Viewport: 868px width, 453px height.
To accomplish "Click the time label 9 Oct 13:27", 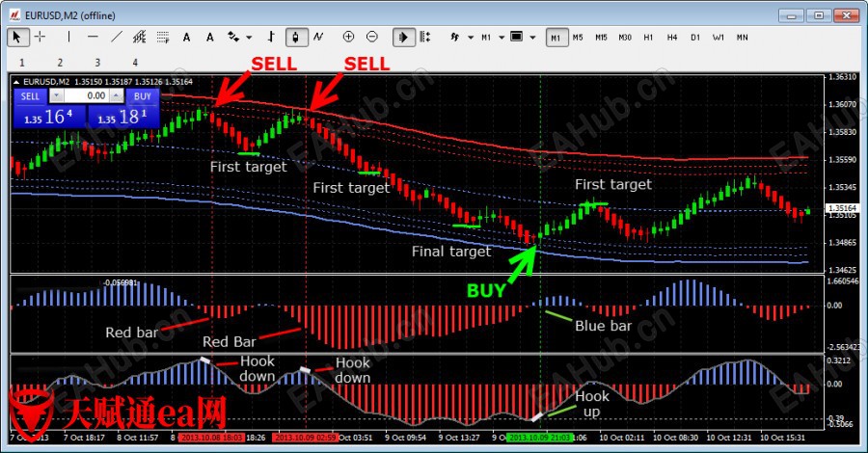I will 459,438.
